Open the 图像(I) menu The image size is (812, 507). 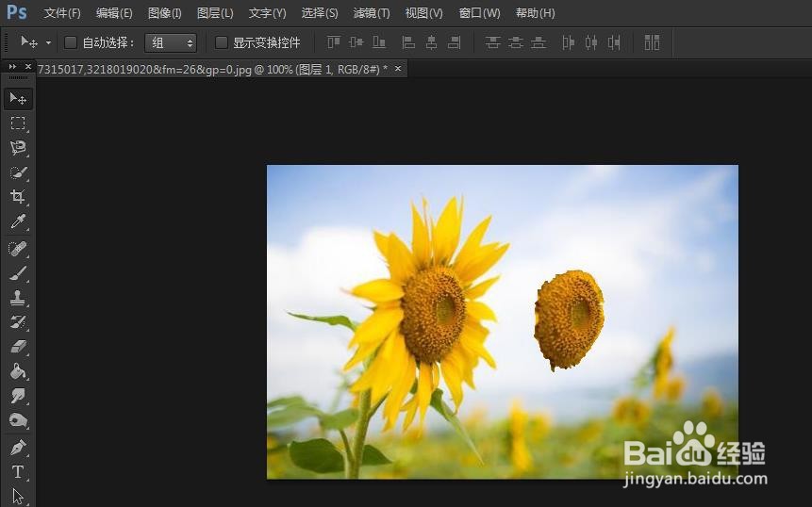(165, 13)
